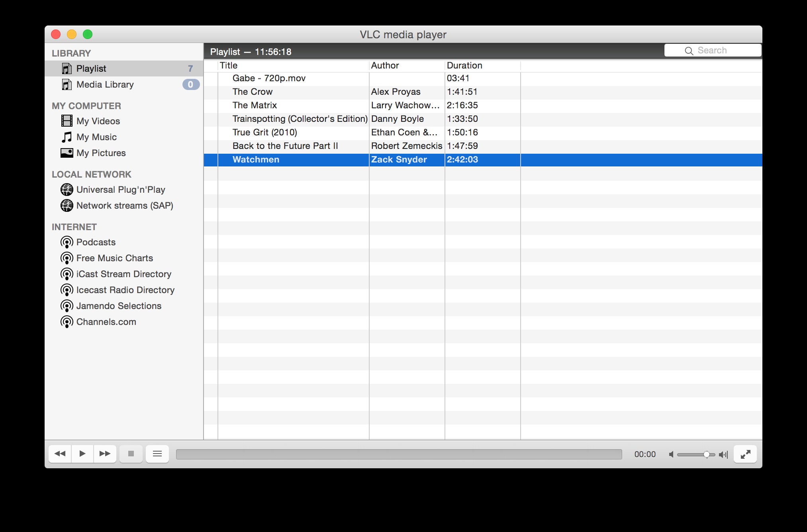The image size is (807, 532).
Task: Click the toggle playlist view icon
Action: 157,454
